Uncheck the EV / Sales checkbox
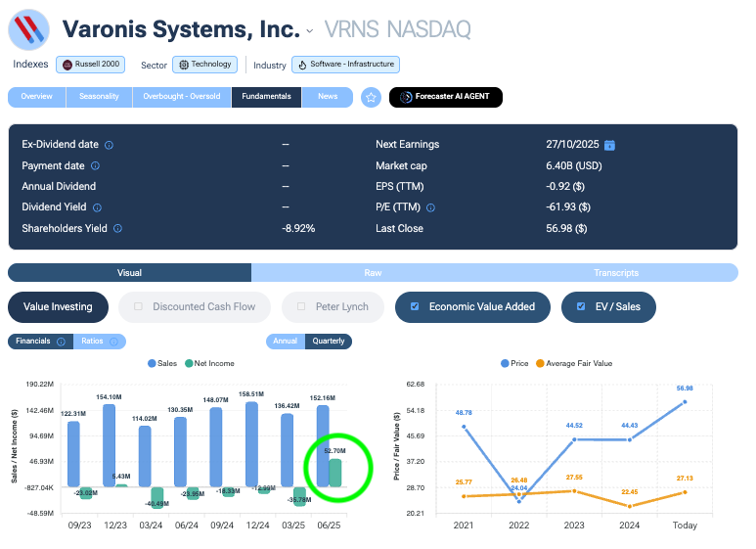The height and width of the screenshot is (549, 756). tap(581, 306)
